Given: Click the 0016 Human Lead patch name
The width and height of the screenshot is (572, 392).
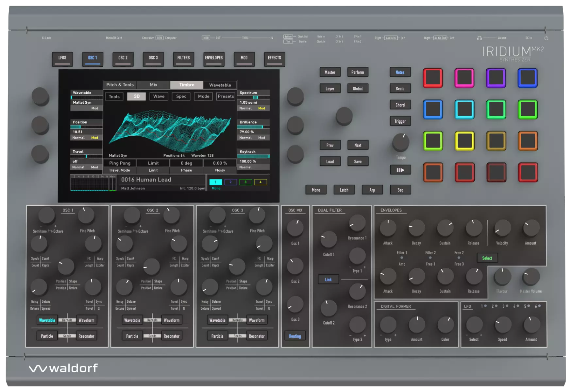Looking at the screenshot, I should tap(146, 179).
